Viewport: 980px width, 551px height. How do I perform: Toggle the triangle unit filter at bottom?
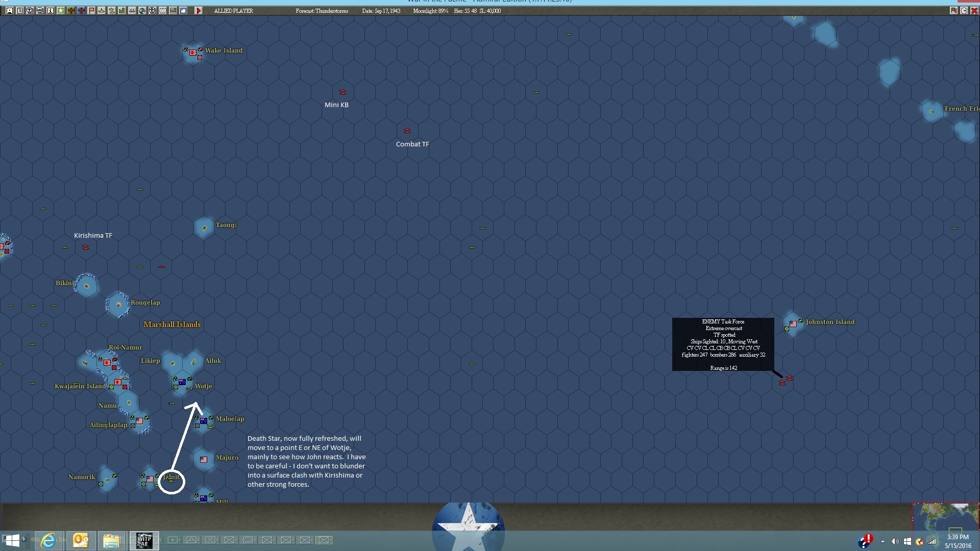192,540
